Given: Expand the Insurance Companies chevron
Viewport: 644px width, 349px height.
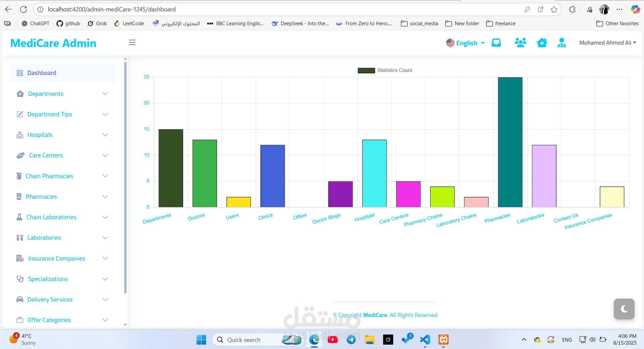Looking at the screenshot, I should pos(105,259).
